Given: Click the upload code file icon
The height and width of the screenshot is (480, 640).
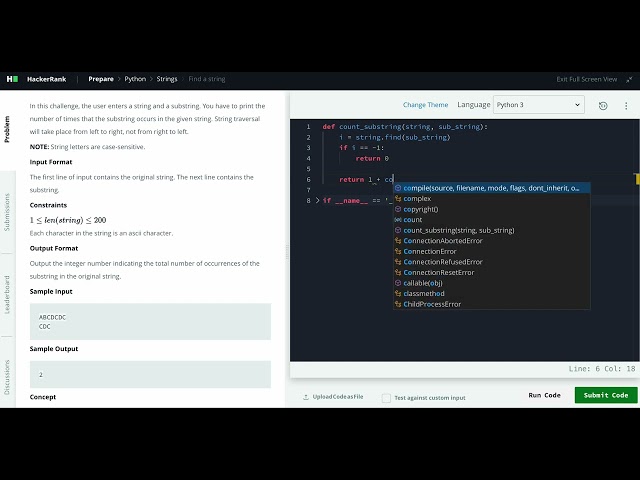Looking at the screenshot, I should tap(306, 397).
